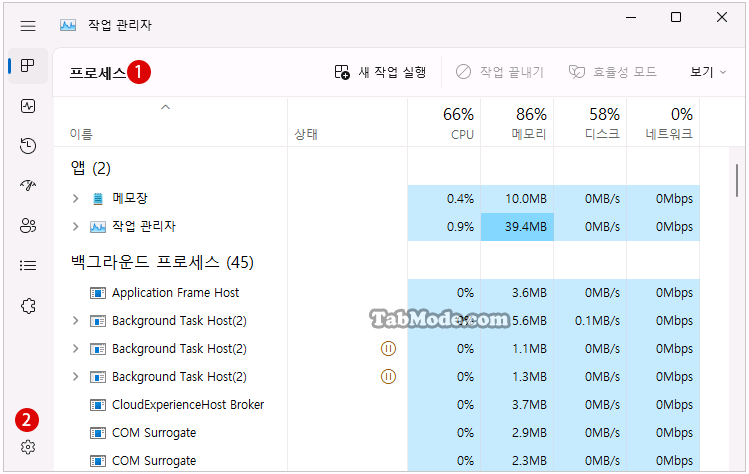The width and height of the screenshot is (749, 474).
Task: Expand the 작업 관리자 process group
Action: coord(75,226)
